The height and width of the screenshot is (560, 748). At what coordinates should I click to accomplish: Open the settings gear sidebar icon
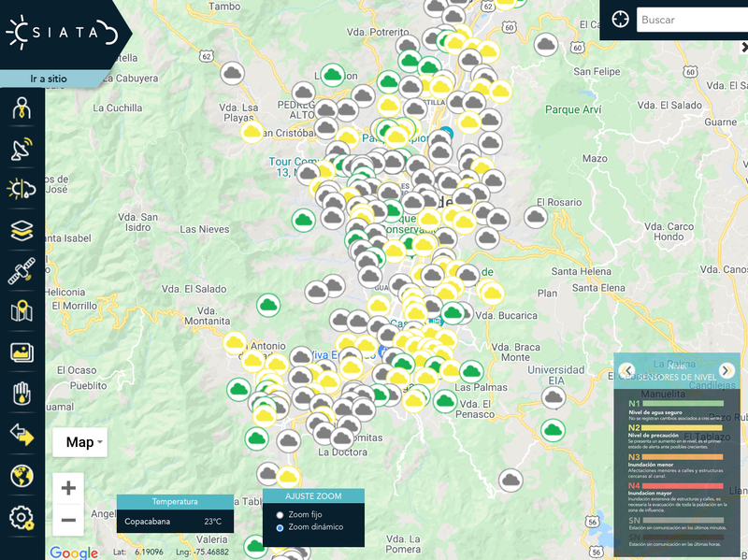22,517
